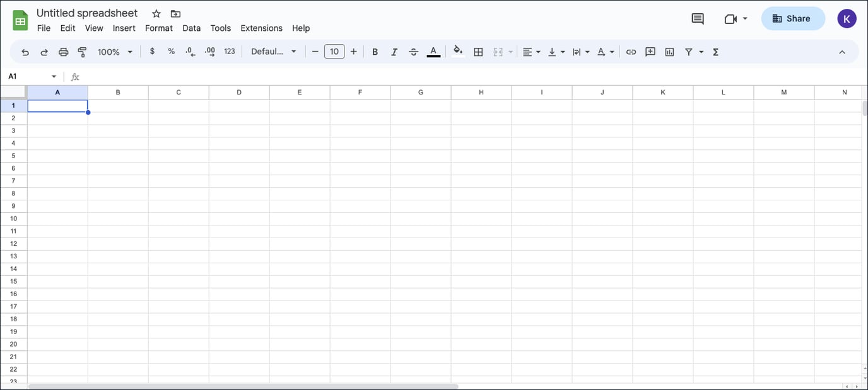Click the Share button
868x390 pixels.
[793, 18]
